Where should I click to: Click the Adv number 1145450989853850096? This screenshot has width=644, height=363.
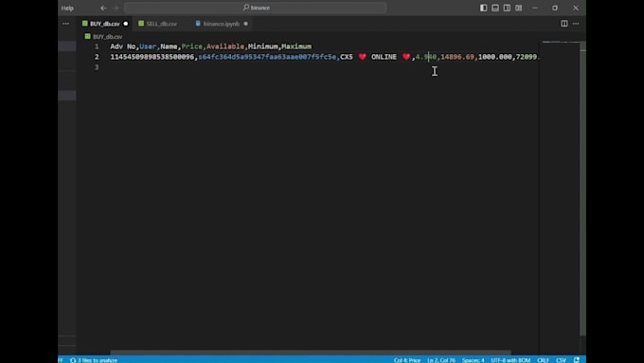pyautogui.click(x=152, y=57)
